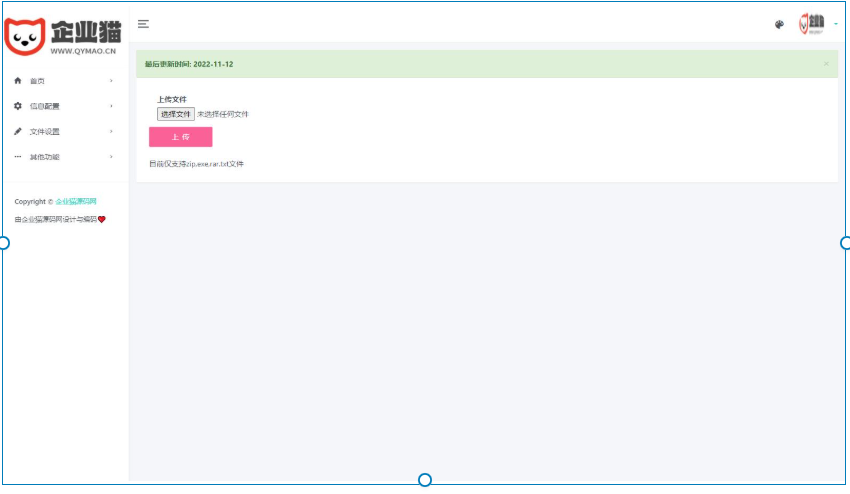The image size is (850, 494).
Task: Expand the 文件设置 chevron arrow
Action: (111, 132)
